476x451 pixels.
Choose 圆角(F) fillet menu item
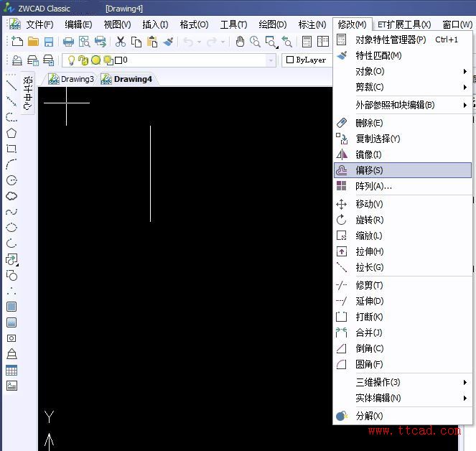(x=403, y=364)
